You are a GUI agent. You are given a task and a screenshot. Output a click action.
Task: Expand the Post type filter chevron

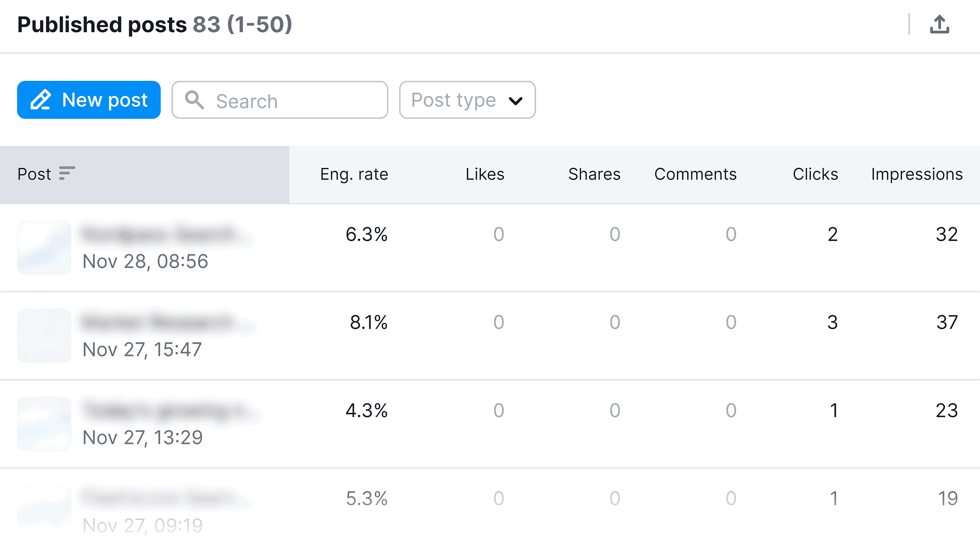coord(516,101)
